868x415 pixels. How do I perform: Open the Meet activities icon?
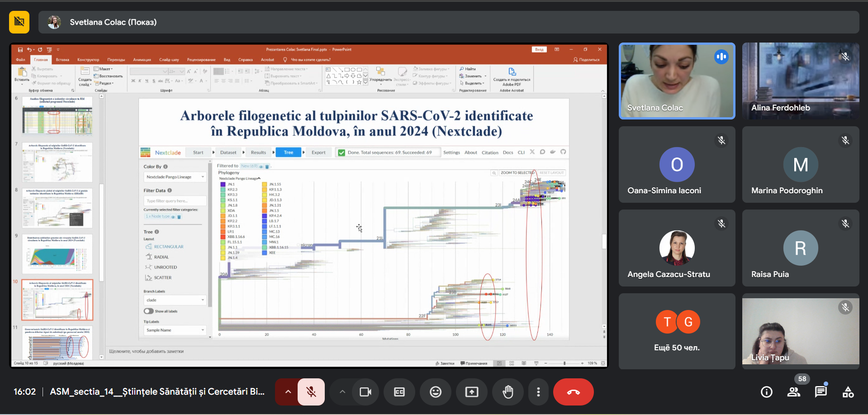pyautogui.click(x=848, y=392)
